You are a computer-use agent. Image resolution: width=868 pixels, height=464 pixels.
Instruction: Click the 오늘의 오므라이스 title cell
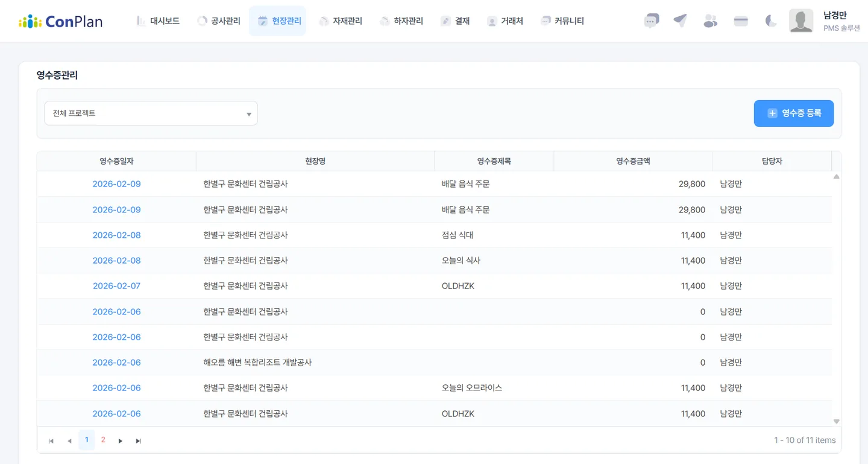[x=494, y=388]
